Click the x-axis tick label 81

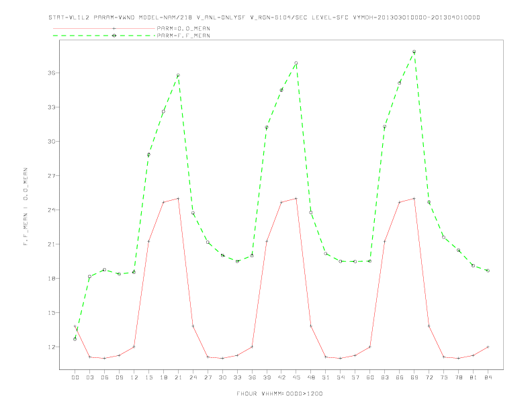(x=474, y=377)
